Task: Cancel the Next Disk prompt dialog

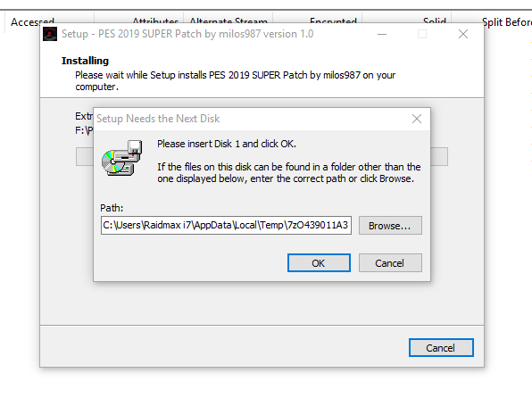Action: tap(390, 263)
